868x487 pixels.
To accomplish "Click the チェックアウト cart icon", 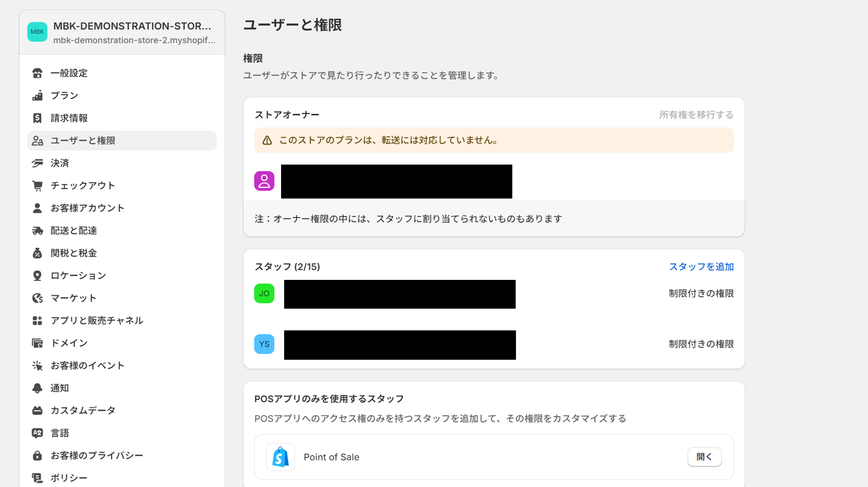I will point(37,186).
